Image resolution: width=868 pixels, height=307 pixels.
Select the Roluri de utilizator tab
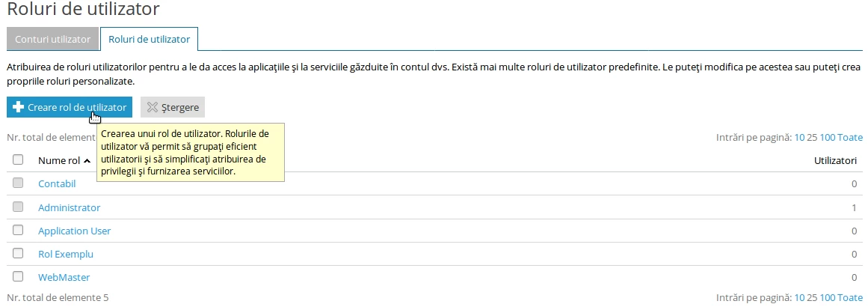pyautogui.click(x=149, y=38)
